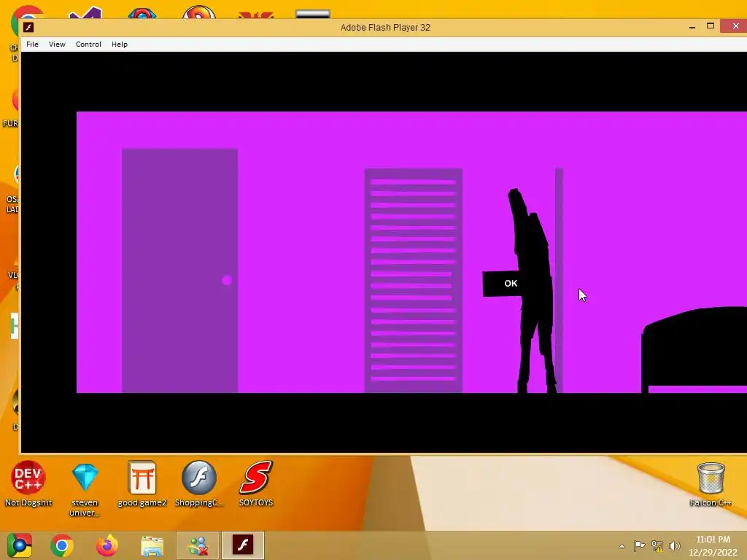This screenshot has width=747, height=560.
Task: Select the good game2 desktop icon
Action: point(142,483)
